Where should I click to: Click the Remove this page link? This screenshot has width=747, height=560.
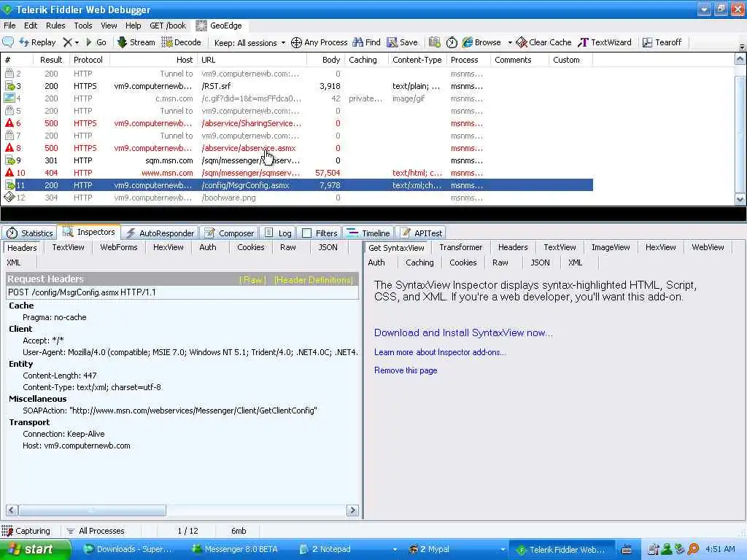coord(406,370)
